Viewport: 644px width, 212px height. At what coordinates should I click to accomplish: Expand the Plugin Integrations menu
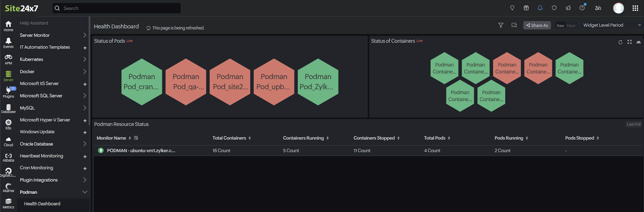pos(85,180)
